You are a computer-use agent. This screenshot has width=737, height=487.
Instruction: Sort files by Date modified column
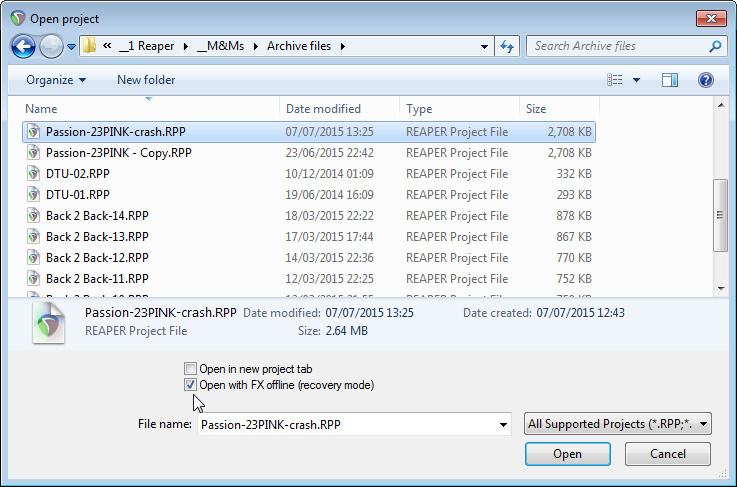[x=323, y=109]
